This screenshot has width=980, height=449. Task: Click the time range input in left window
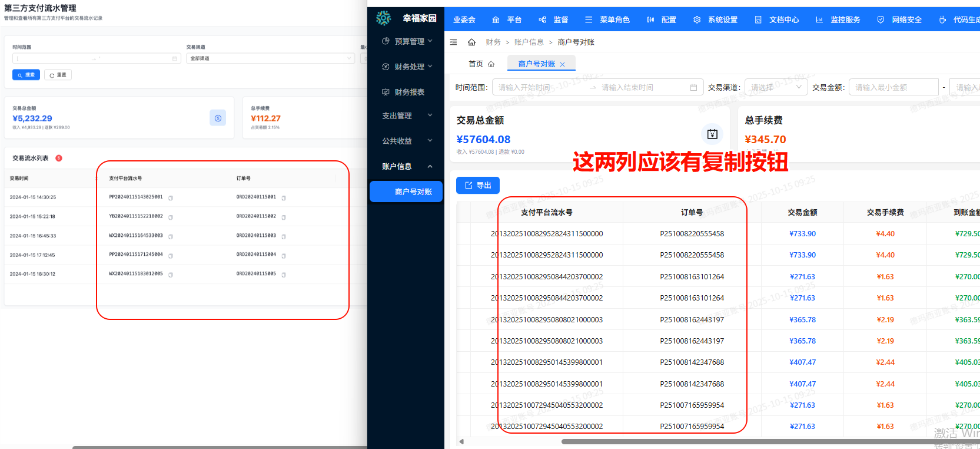click(x=97, y=58)
